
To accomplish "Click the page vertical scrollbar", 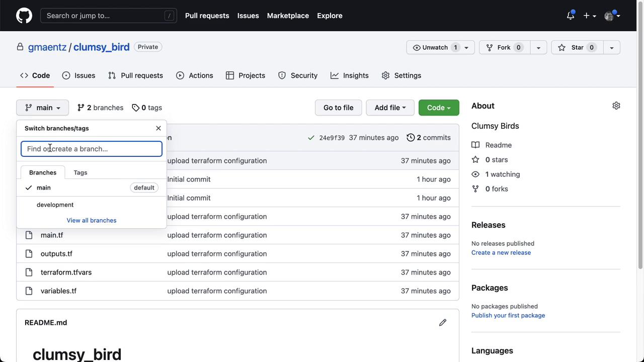I will pyautogui.click(x=640, y=151).
